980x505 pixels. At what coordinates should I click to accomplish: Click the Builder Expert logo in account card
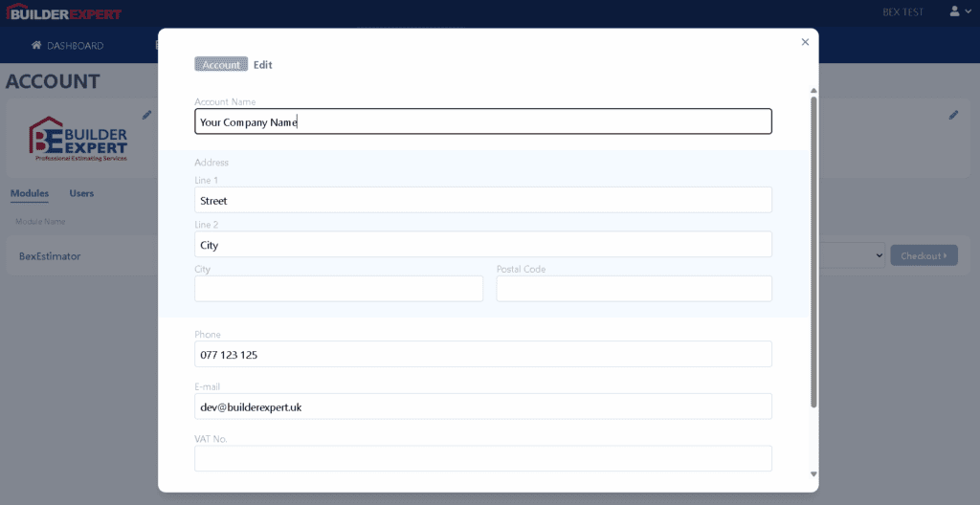pos(78,141)
